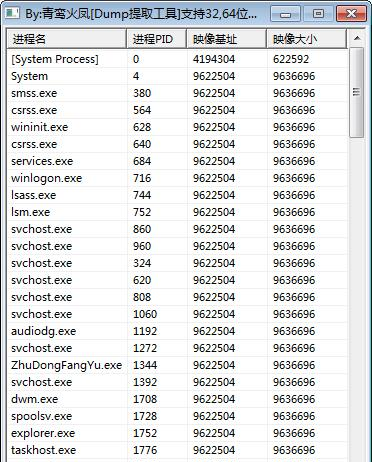Close the Dump tool window

351,14
